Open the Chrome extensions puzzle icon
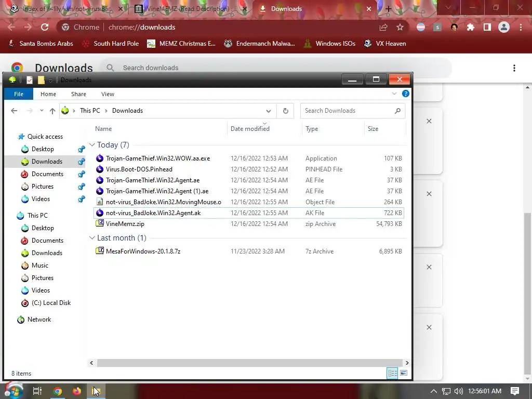Viewport: 532px width, 399px height. [x=471, y=27]
